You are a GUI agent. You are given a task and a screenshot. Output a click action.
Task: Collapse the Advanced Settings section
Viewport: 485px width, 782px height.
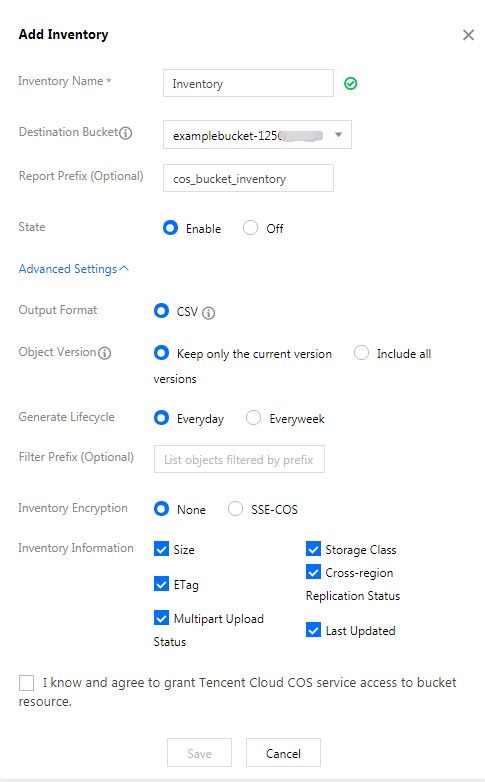click(74, 269)
